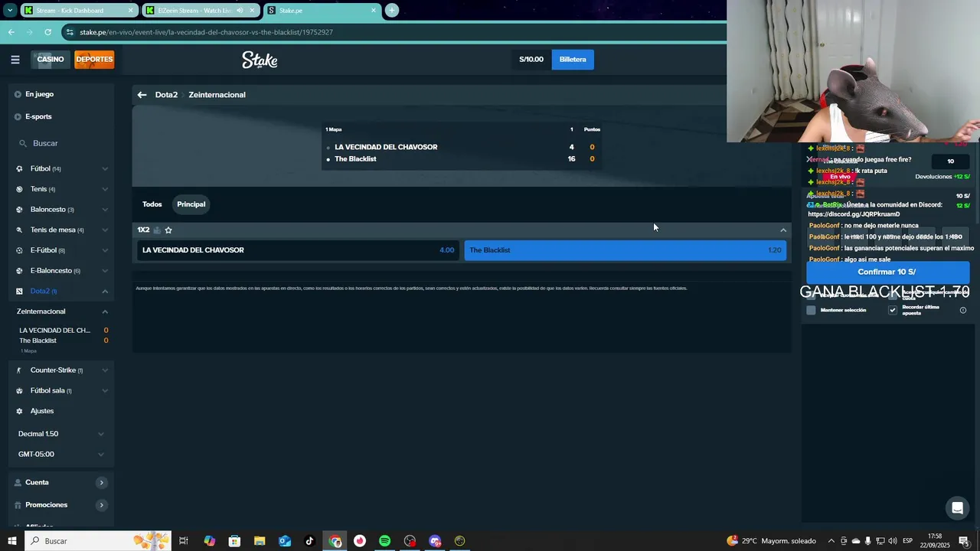Go back with the arrow beside Dota2
980x551 pixels.
pyautogui.click(x=142, y=95)
